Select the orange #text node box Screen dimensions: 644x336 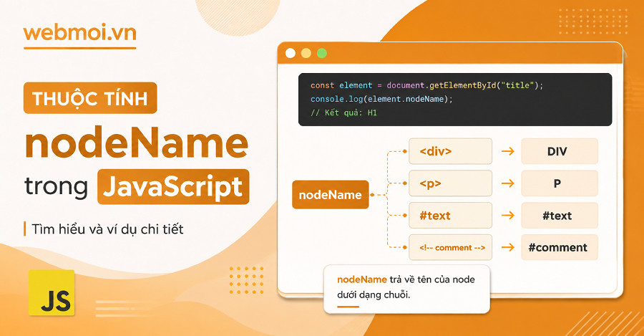(x=451, y=216)
